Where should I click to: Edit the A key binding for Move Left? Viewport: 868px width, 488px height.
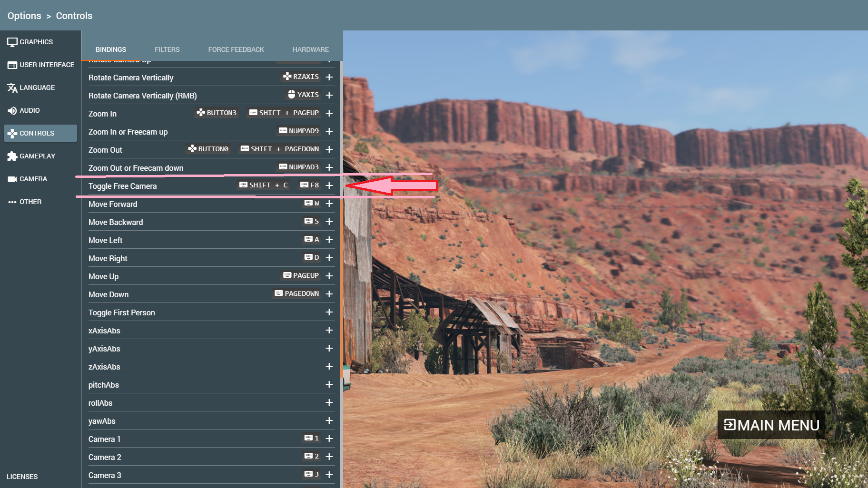[x=312, y=239]
